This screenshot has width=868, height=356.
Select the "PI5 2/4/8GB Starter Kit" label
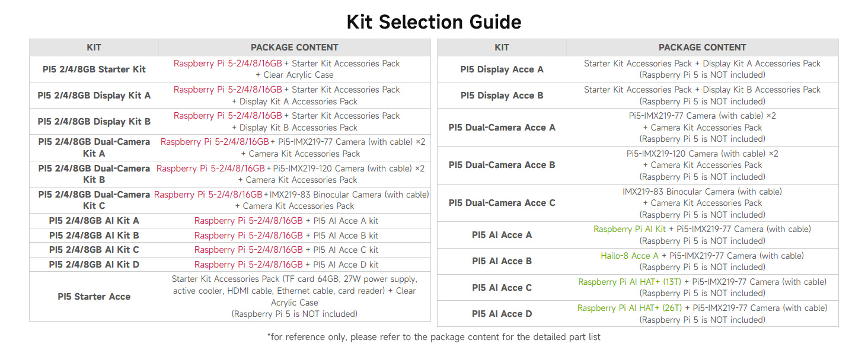[x=94, y=69]
